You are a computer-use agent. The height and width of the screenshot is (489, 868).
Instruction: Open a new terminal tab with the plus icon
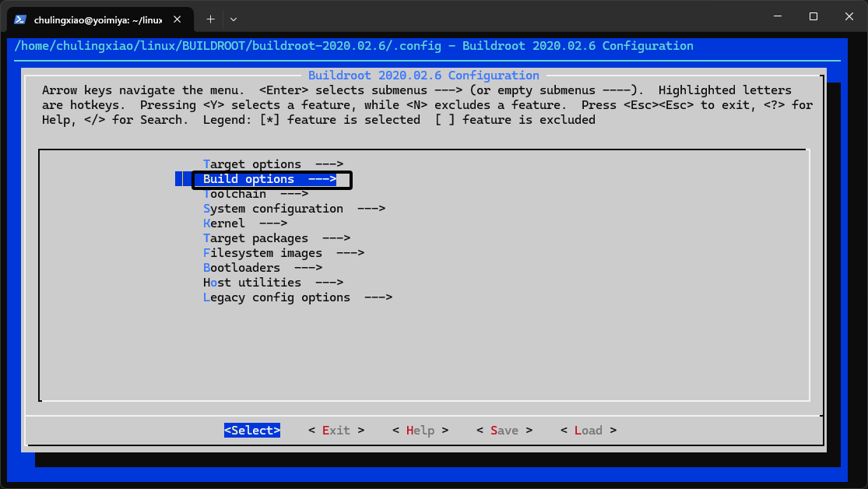(210, 19)
